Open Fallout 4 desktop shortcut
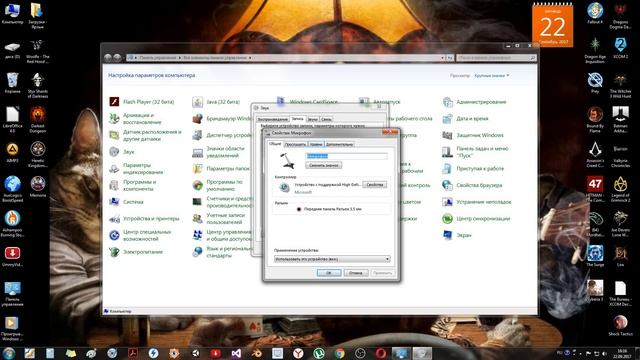 point(595,13)
